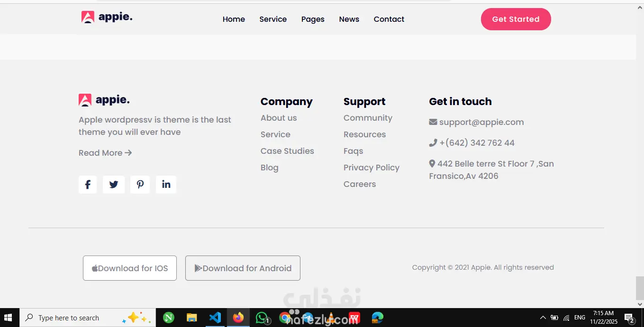
Task: Click the phone handset icon
Action: [x=433, y=142]
